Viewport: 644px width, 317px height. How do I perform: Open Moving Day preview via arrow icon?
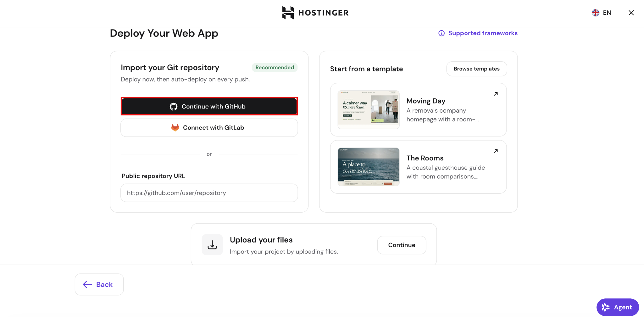pos(496,94)
